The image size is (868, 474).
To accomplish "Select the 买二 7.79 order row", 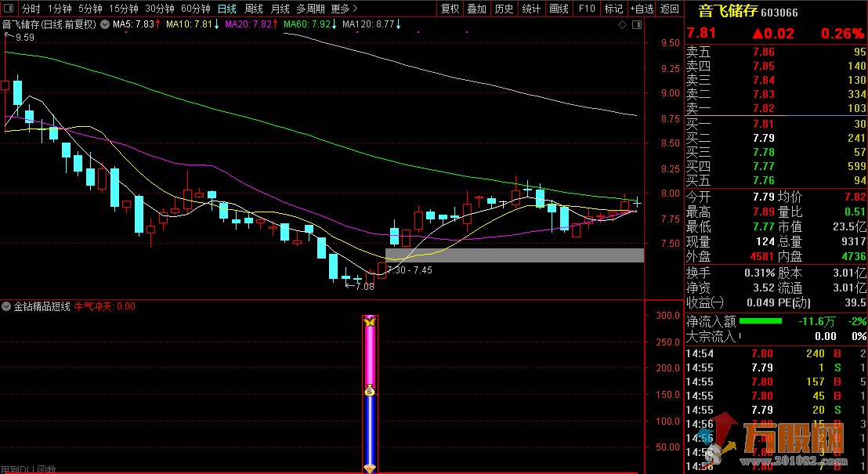I will click(776, 138).
